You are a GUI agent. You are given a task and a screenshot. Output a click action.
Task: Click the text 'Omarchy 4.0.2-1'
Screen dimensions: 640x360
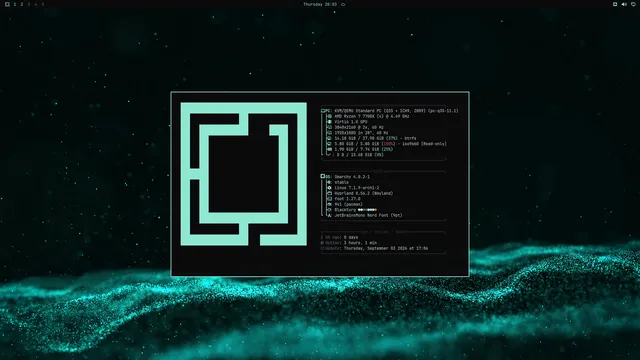pyautogui.click(x=352, y=177)
